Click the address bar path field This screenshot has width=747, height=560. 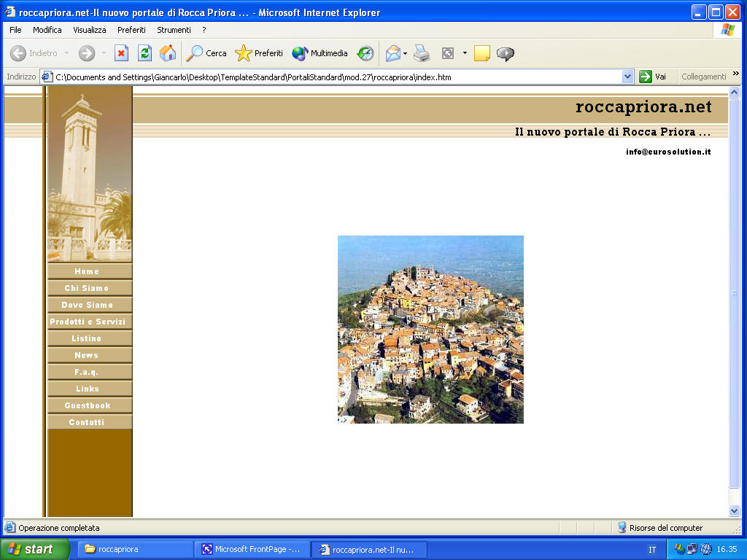coord(337,77)
